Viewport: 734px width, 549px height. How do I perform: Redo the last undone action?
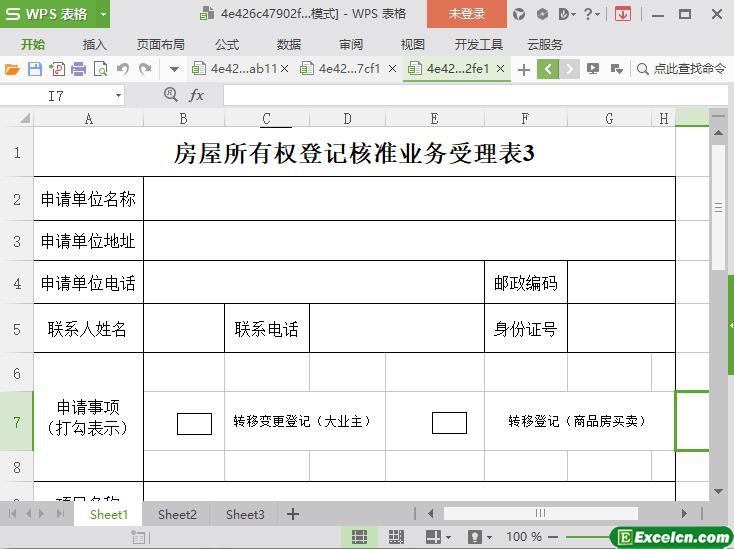click(145, 69)
